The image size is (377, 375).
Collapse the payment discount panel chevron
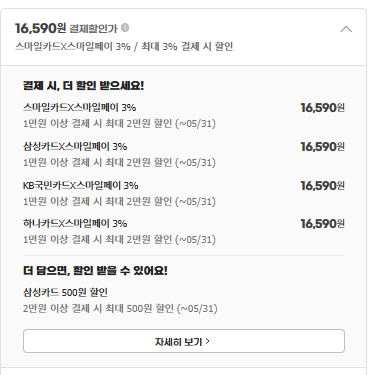click(346, 29)
